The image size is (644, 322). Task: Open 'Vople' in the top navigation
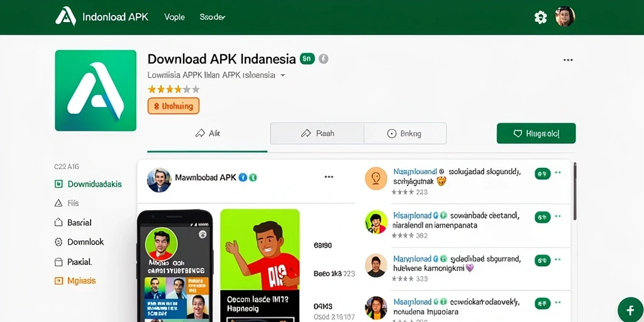[x=175, y=17]
